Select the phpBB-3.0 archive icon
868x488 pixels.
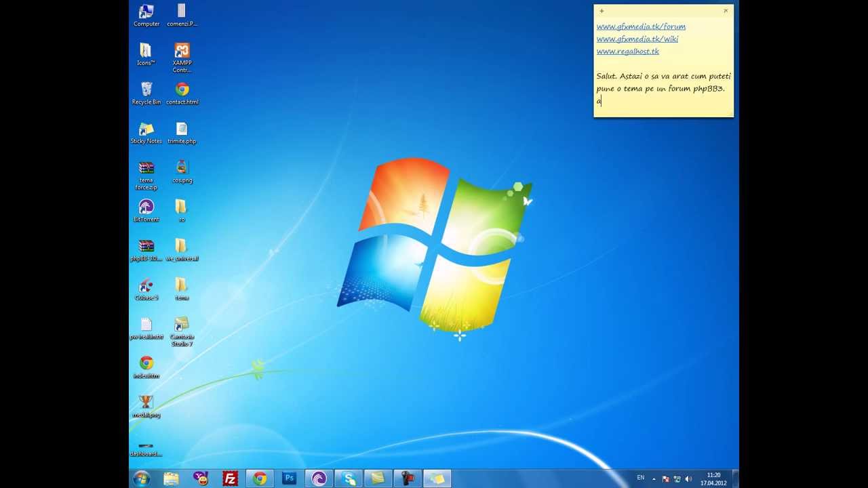click(x=146, y=250)
